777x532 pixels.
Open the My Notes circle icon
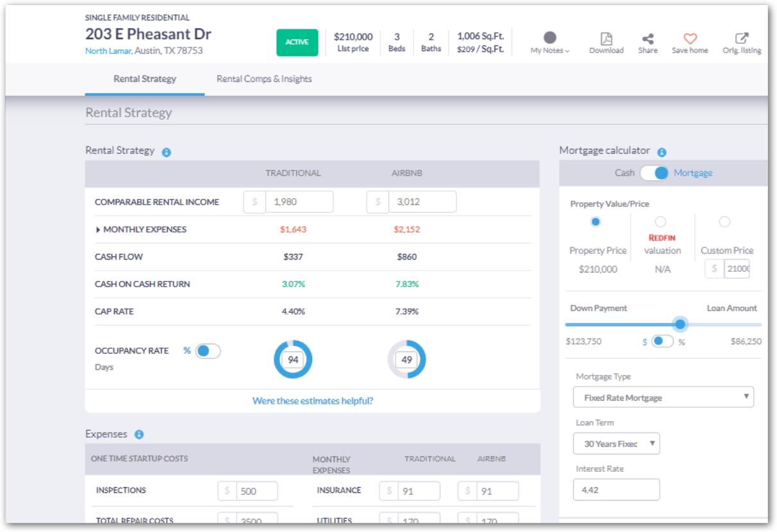(x=549, y=38)
